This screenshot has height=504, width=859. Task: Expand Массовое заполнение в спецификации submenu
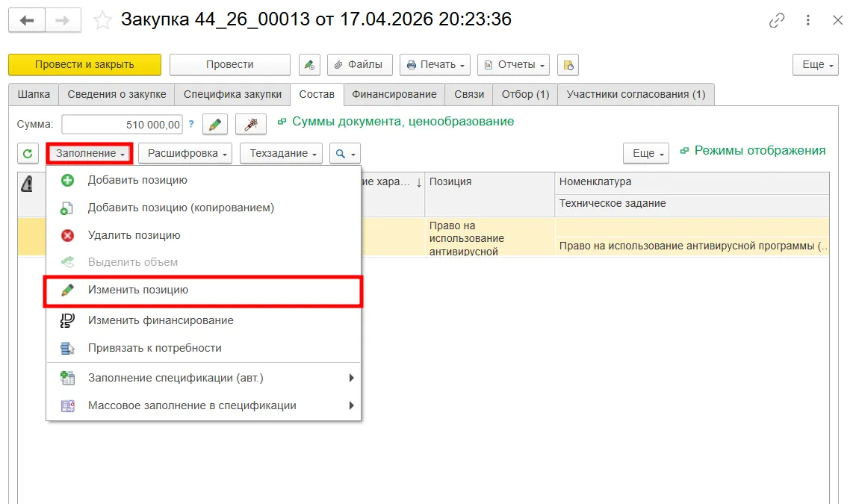point(202,405)
